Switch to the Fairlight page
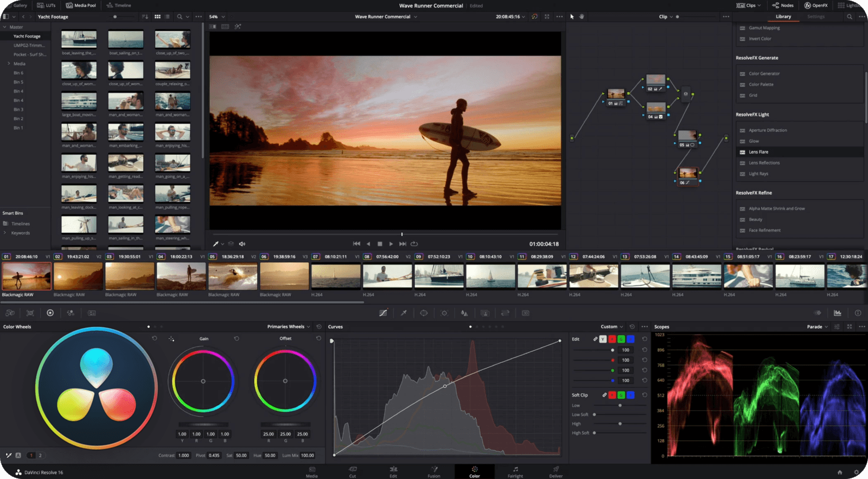This screenshot has width=868, height=479. coord(515,471)
